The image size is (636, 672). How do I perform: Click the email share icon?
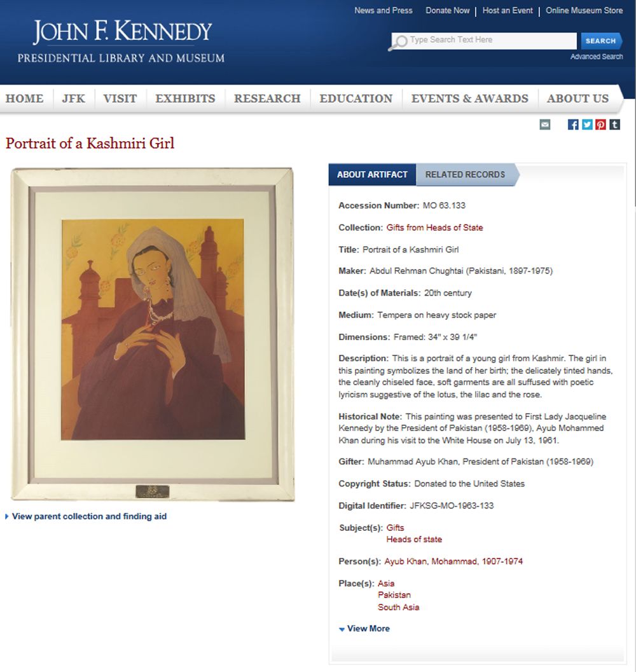click(545, 125)
